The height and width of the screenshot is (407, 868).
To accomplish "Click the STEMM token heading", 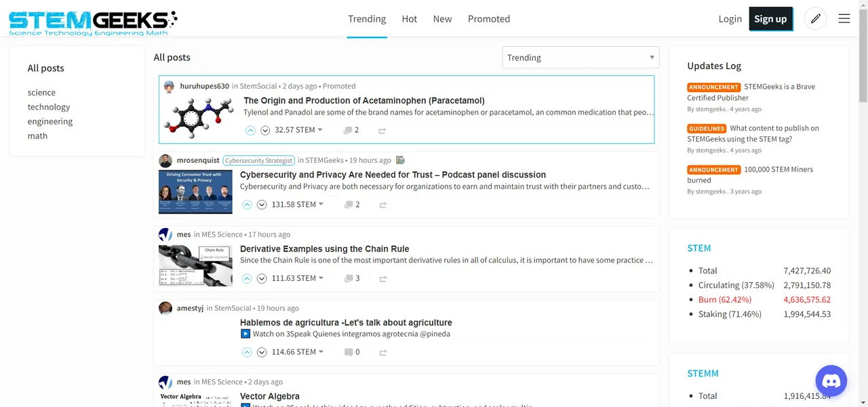I will [x=703, y=374].
